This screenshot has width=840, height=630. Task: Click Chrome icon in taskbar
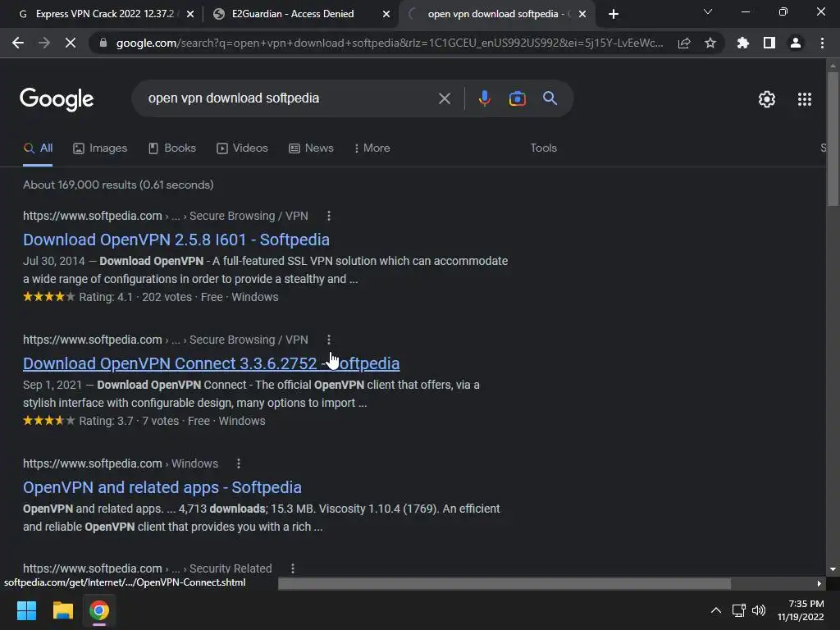click(x=99, y=610)
